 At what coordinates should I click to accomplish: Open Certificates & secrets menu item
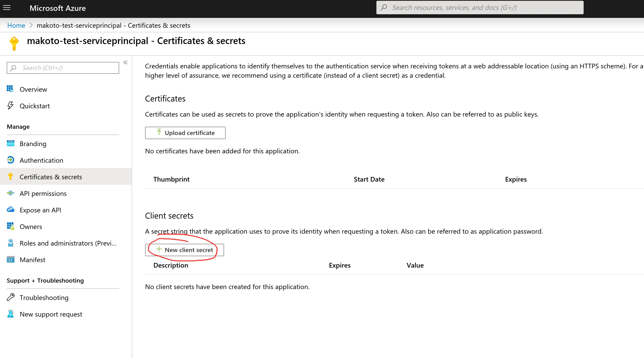51,177
